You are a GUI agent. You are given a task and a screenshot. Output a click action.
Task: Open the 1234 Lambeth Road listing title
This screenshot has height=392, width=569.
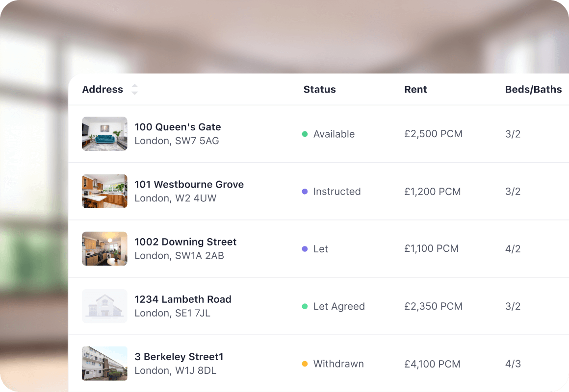click(183, 299)
